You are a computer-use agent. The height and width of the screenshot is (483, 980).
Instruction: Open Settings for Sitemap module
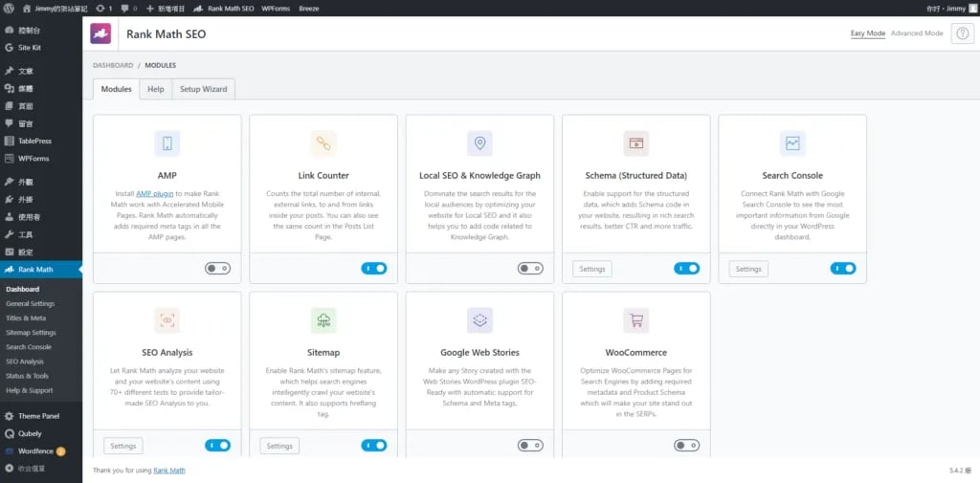(279, 446)
